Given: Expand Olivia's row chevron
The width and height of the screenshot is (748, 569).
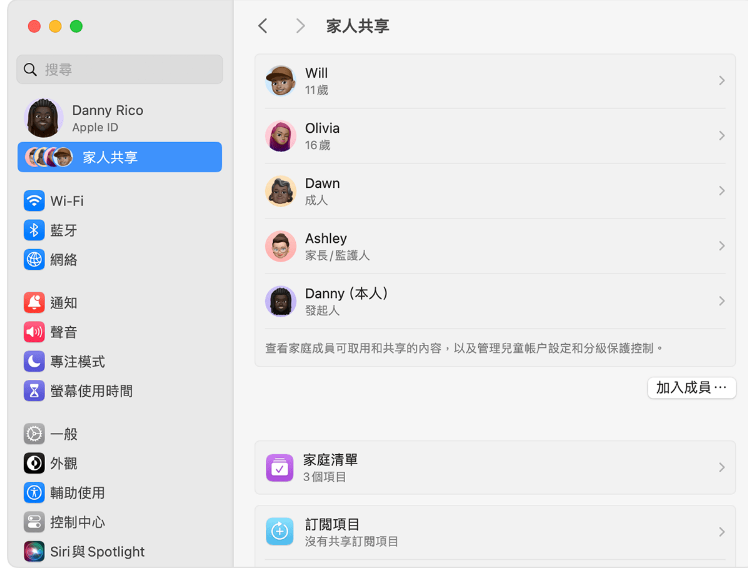Looking at the screenshot, I should tap(721, 136).
